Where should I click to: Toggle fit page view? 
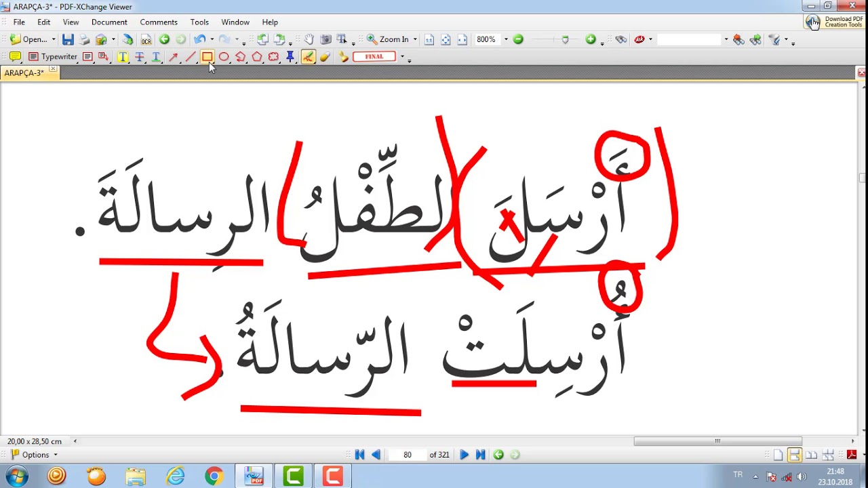(446, 39)
